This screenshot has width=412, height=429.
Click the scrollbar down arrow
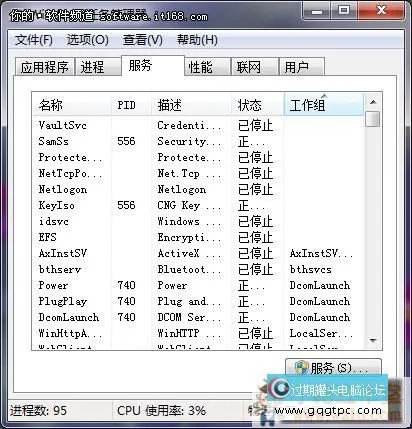point(373,341)
